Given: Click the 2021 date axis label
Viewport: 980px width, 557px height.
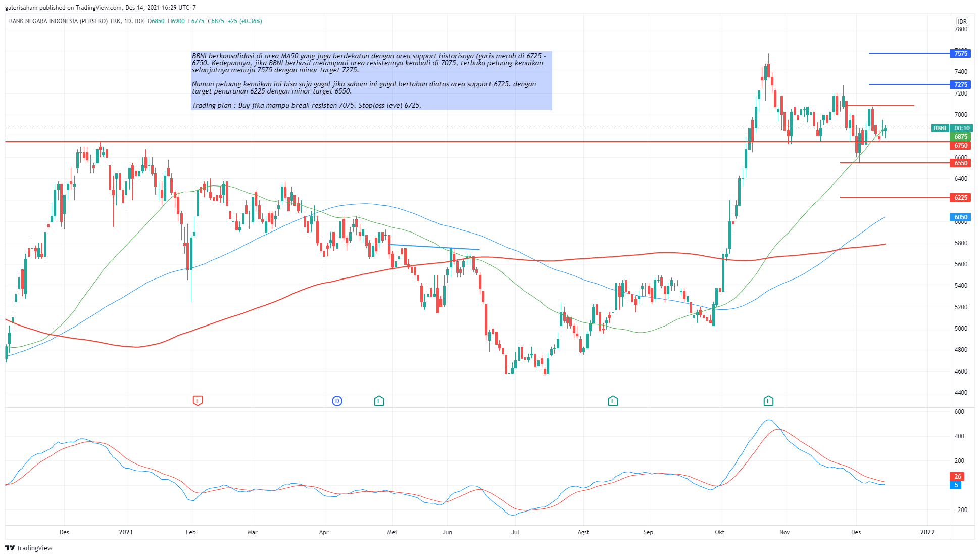Looking at the screenshot, I should pyautogui.click(x=126, y=532).
